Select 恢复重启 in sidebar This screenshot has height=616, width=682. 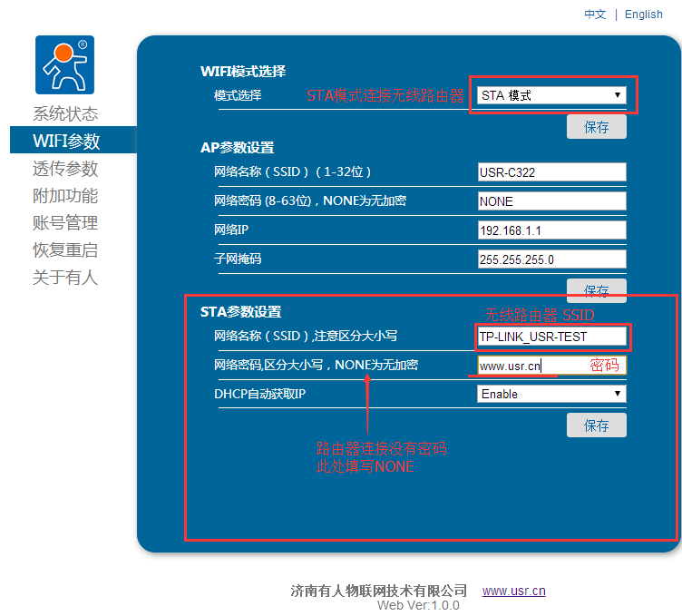coord(65,250)
